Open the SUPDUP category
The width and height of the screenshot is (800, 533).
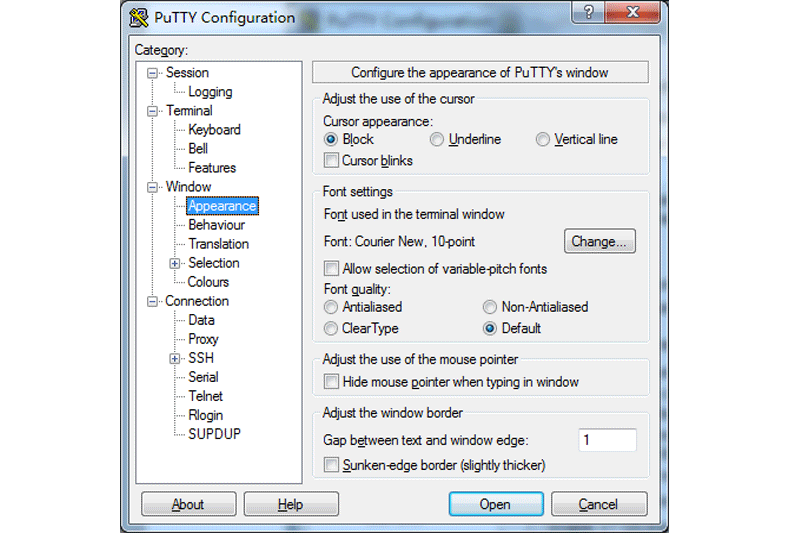[x=214, y=434]
